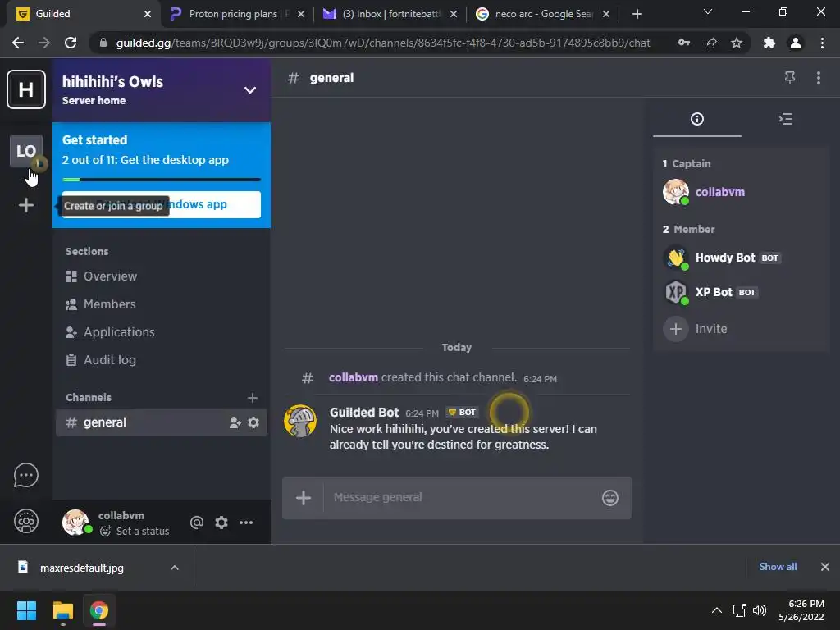840x630 pixels.
Task: Open channel more options vertical dots
Action: (818, 78)
